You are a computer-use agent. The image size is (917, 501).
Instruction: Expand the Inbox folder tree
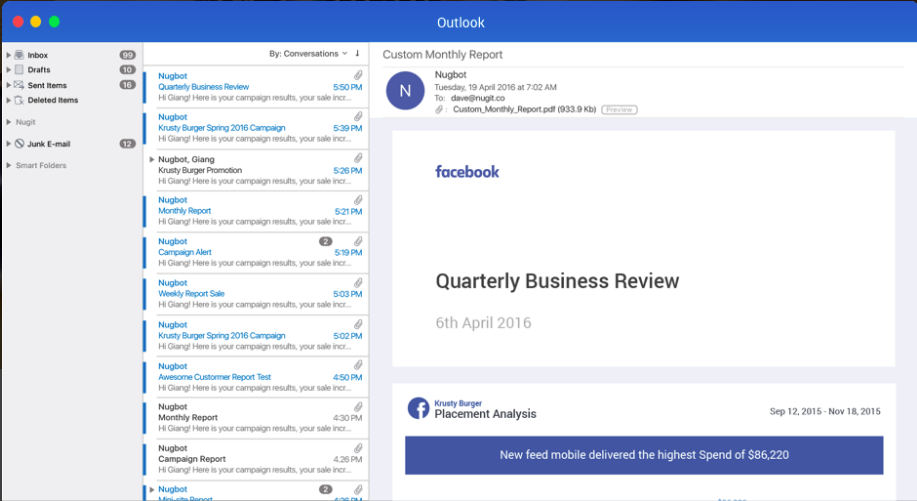[x=8, y=55]
